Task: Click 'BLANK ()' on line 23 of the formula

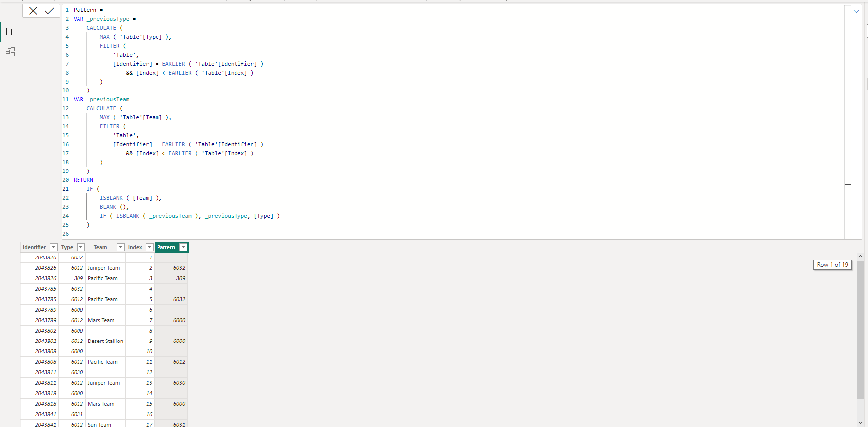Action: (114, 207)
